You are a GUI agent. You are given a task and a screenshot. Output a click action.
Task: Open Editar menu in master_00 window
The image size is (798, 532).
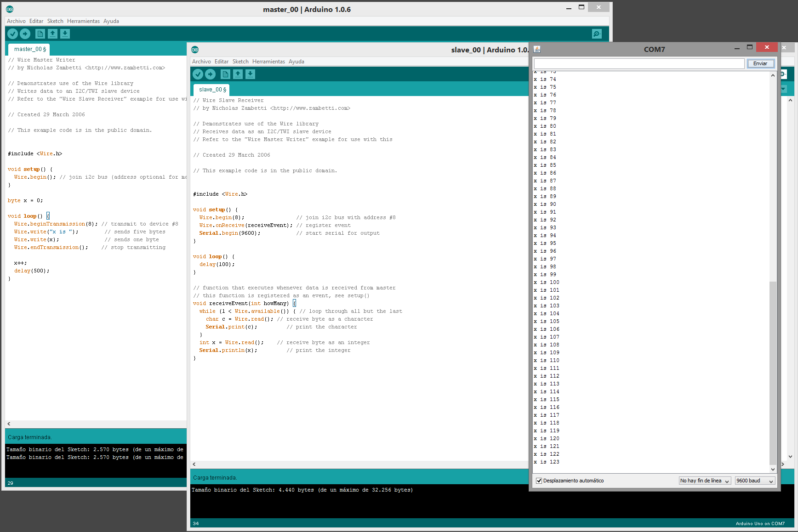[x=36, y=21]
